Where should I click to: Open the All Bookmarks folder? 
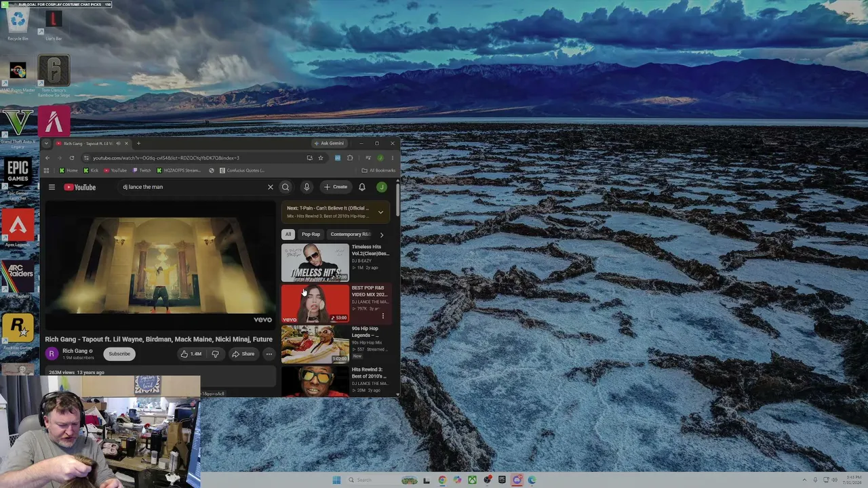point(378,171)
